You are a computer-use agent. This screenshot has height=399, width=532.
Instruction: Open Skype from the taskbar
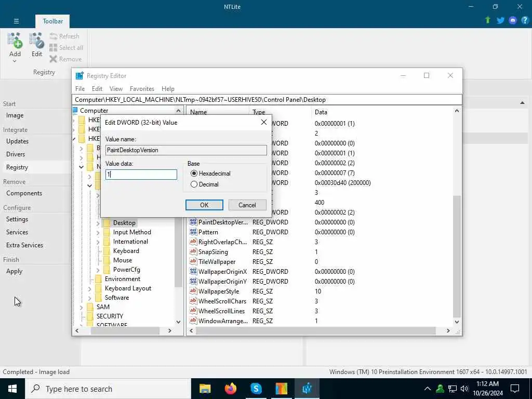(256, 389)
